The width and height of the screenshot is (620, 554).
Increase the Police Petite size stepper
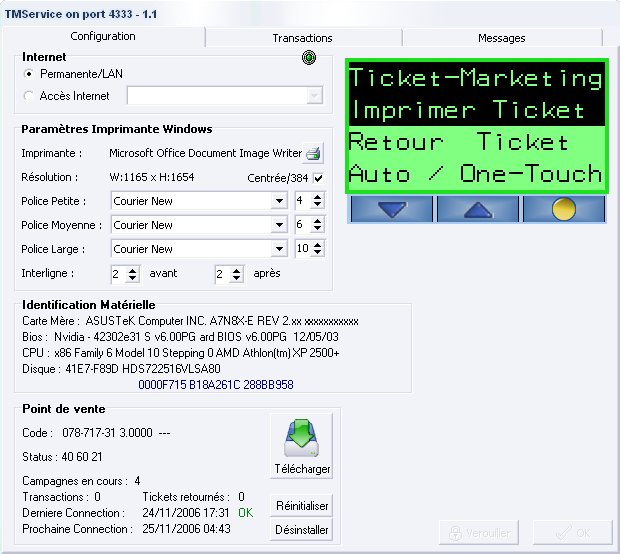[318, 197]
